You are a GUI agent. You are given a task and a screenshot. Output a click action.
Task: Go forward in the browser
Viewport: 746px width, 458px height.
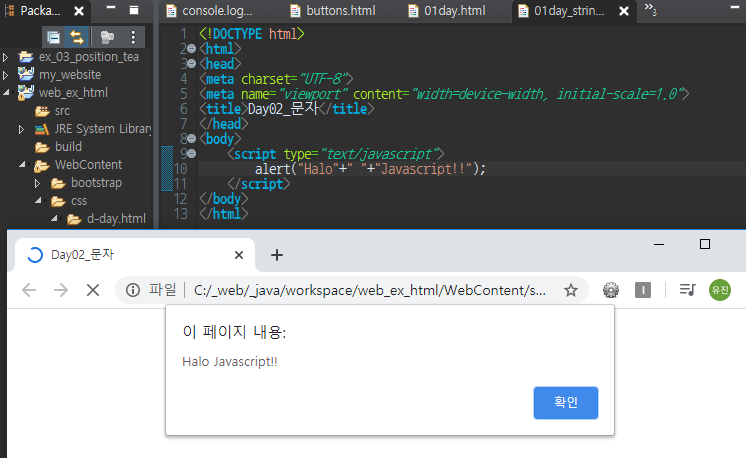61,290
